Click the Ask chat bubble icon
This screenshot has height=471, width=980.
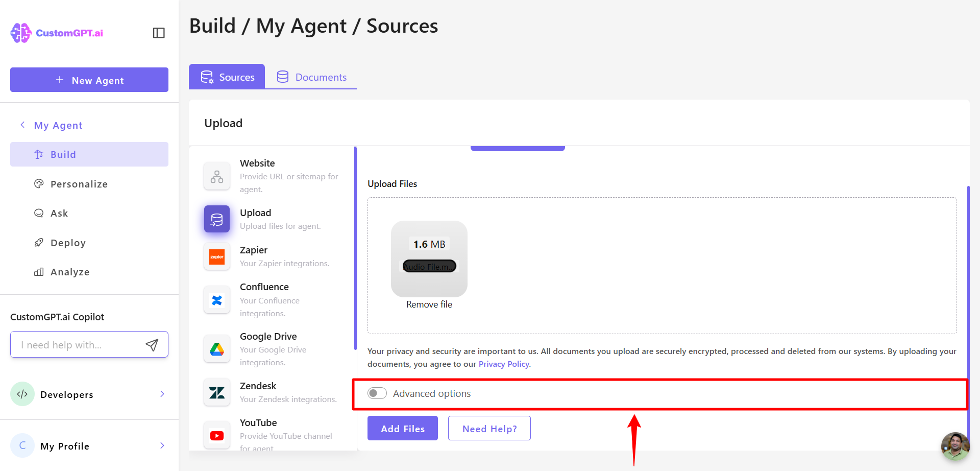pos(39,213)
